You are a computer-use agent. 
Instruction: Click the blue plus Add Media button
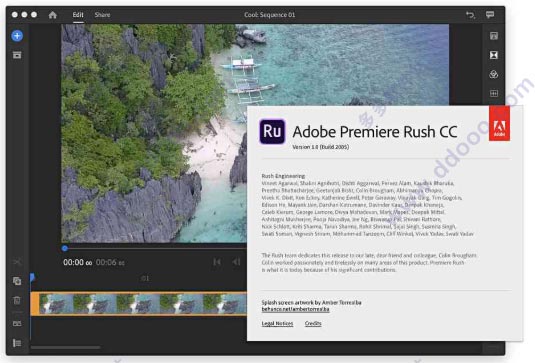17,36
